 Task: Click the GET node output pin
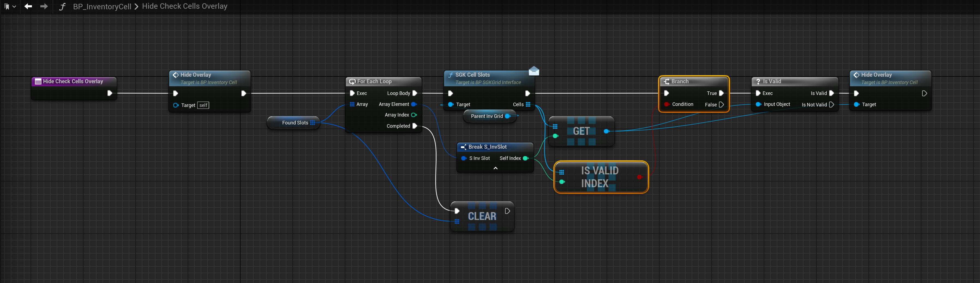point(606,132)
